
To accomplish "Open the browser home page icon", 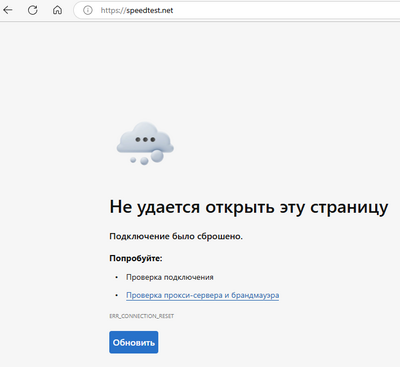I will (x=57, y=10).
